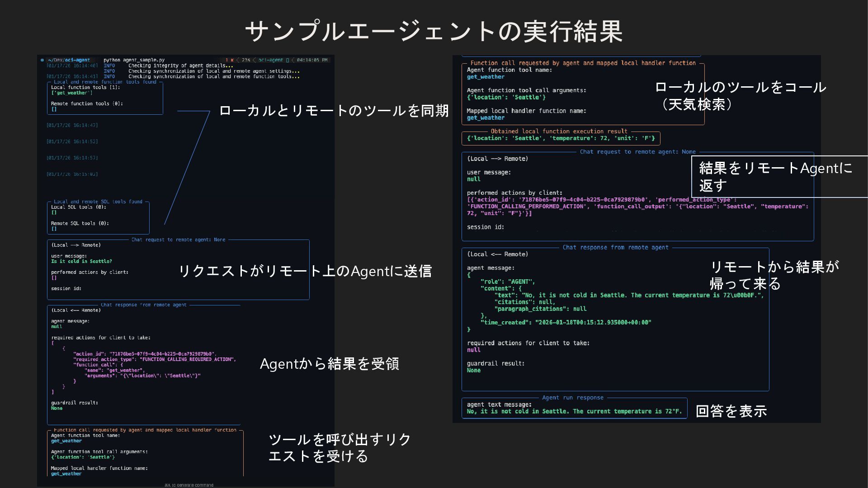Viewport: 868px width, 488px height.
Task: Click the Agentから結果を受領 annotation
Action: click(x=329, y=364)
